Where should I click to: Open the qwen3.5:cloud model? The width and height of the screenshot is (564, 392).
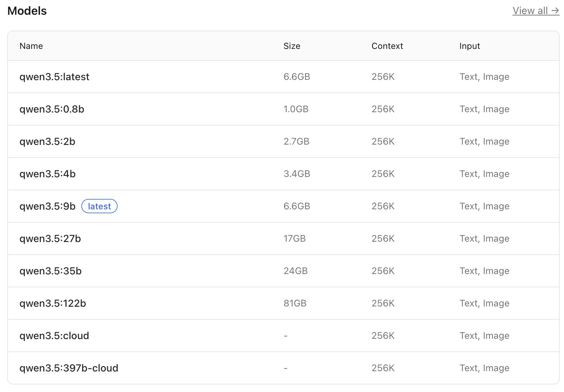54,336
